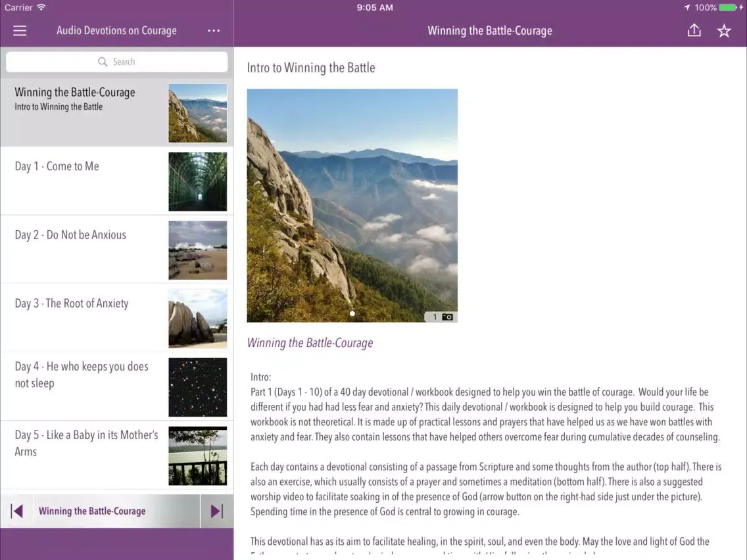Tap the Wi-Fi icon in status bar
This screenshot has width=747, height=560.
(x=41, y=8)
